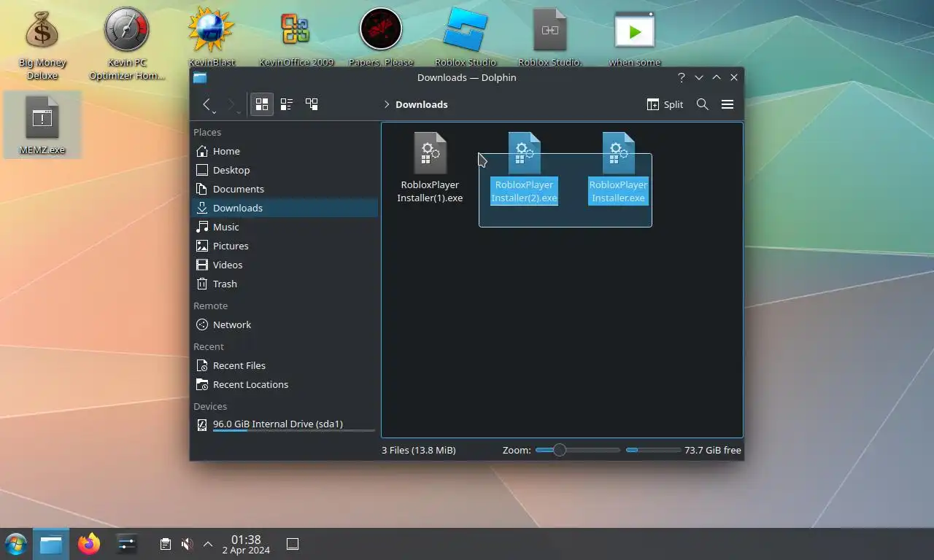The width and height of the screenshot is (934, 560).
Task: Click the zoom slider handle in status bar
Action: [x=559, y=450]
